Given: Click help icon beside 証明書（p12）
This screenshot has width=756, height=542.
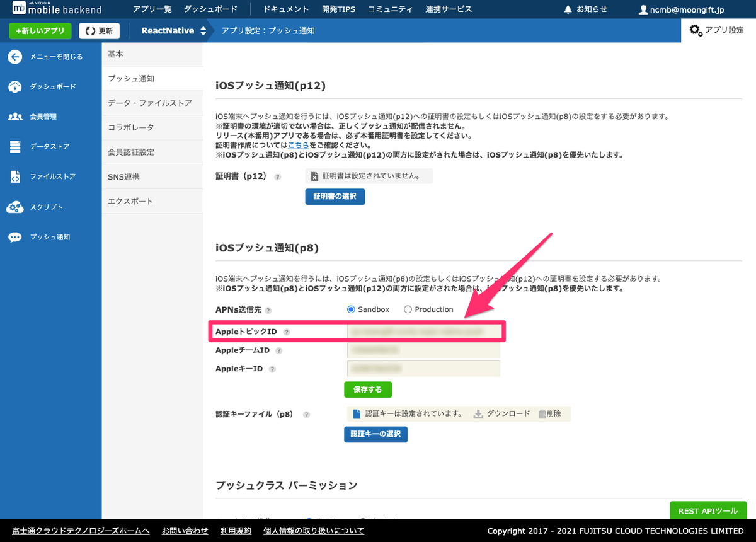Looking at the screenshot, I should [x=278, y=177].
